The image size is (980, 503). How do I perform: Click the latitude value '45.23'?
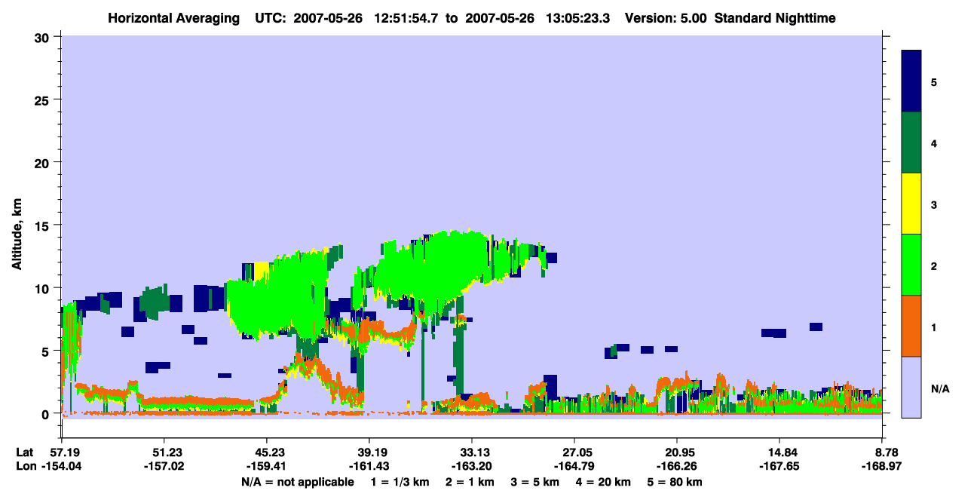click(267, 452)
